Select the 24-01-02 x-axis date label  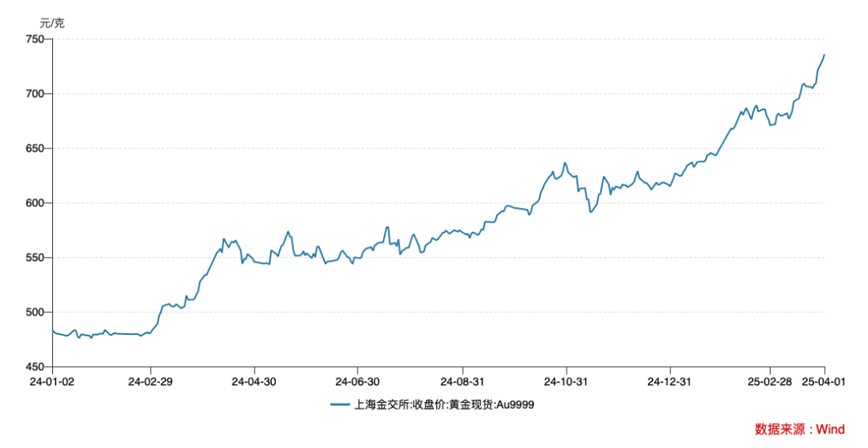click(x=51, y=382)
